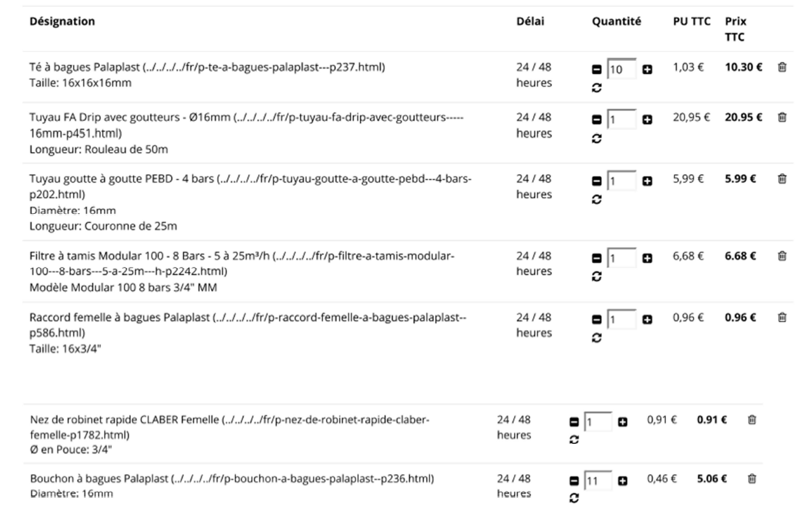Viewport: 812px width, 522px height.
Task: Click the Té à bagues quantity field
Action: pyautogui.click(x=621, y=70)
